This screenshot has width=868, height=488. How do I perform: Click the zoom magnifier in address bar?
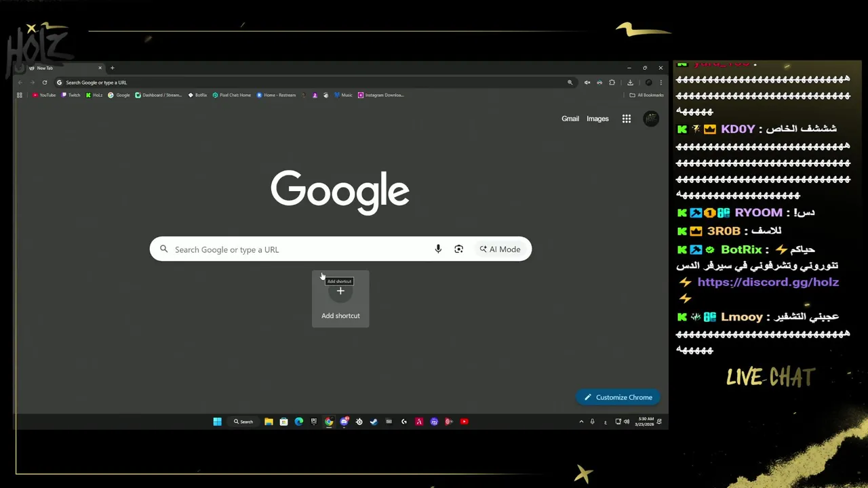coord(570,83)
